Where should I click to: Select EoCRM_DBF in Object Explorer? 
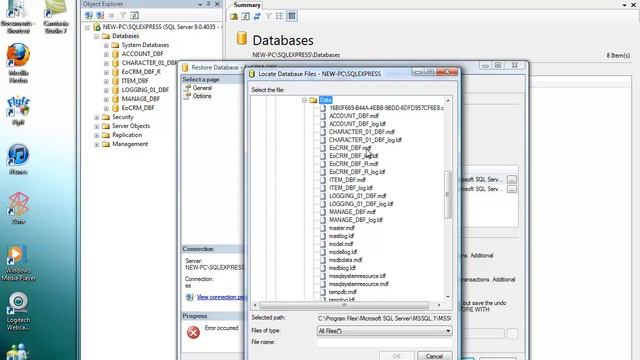[138, 108]
